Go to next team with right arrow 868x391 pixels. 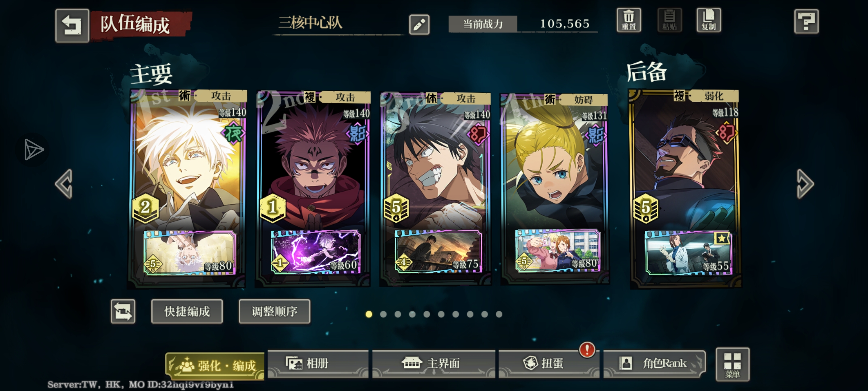tap(805, 184)
